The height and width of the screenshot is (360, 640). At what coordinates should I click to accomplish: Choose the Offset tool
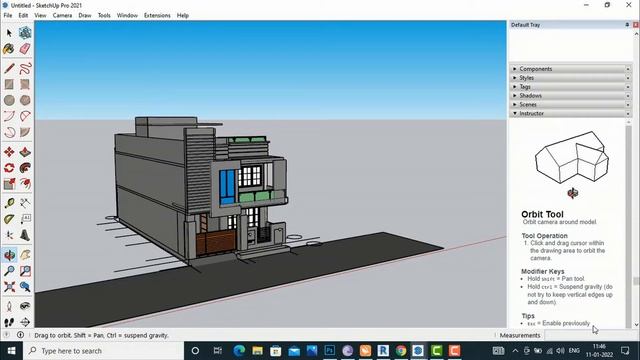[25, 184]
